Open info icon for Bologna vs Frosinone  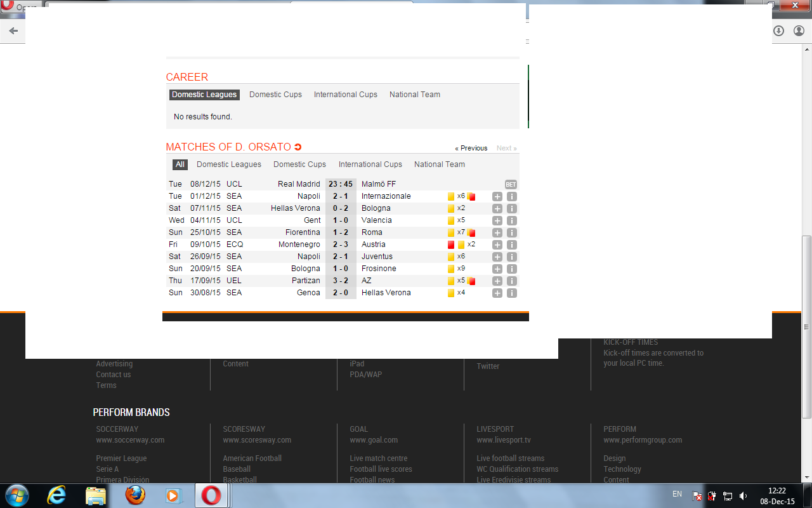[x=512, y=269]
